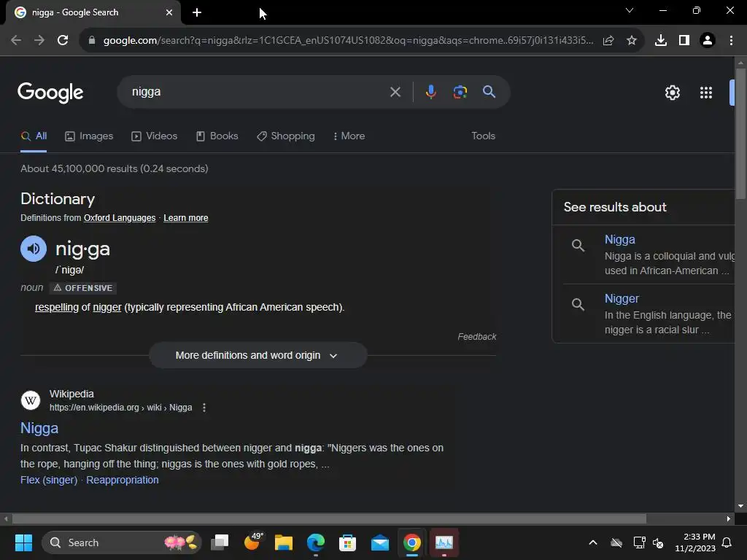Image resolution: width=747 pixels, height=560 pixels.
Task: Send dictionary Feedback
Action: [477, 337]
